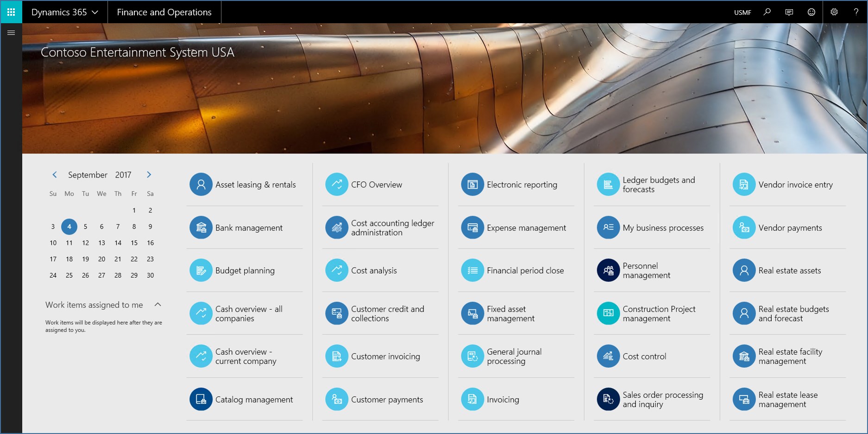Open Real estate budgets and forecast workspace

[787, 313]
